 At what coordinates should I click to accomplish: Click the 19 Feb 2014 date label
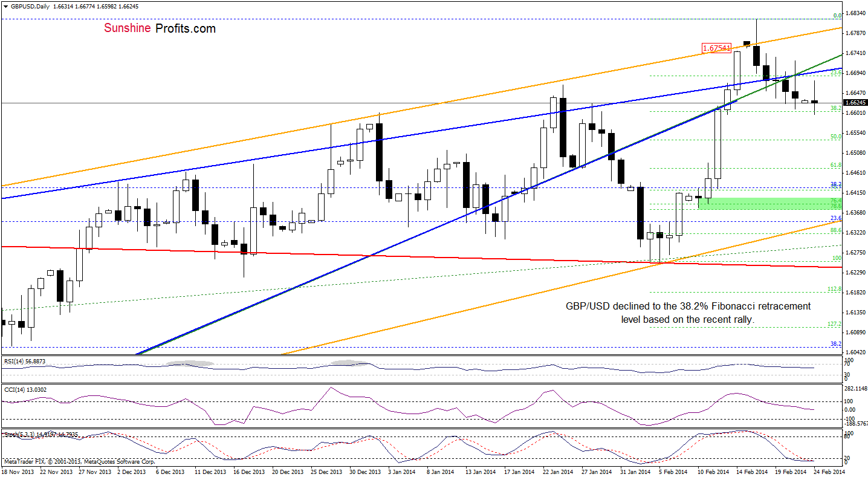coord(791,472)
